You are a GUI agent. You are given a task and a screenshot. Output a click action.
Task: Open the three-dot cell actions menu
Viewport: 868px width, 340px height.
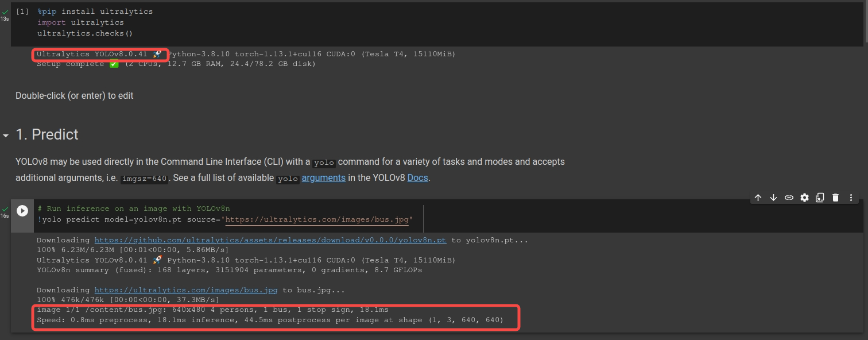(851, 198)
